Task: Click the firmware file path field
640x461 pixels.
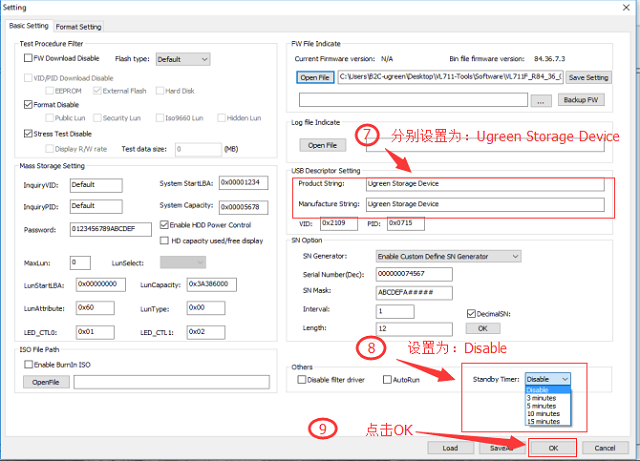Action: point(451,77)
